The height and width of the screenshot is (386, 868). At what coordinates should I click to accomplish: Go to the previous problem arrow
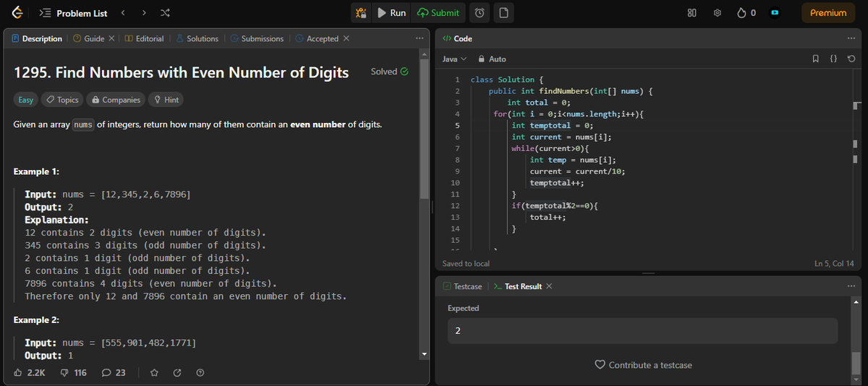(123, 13)
